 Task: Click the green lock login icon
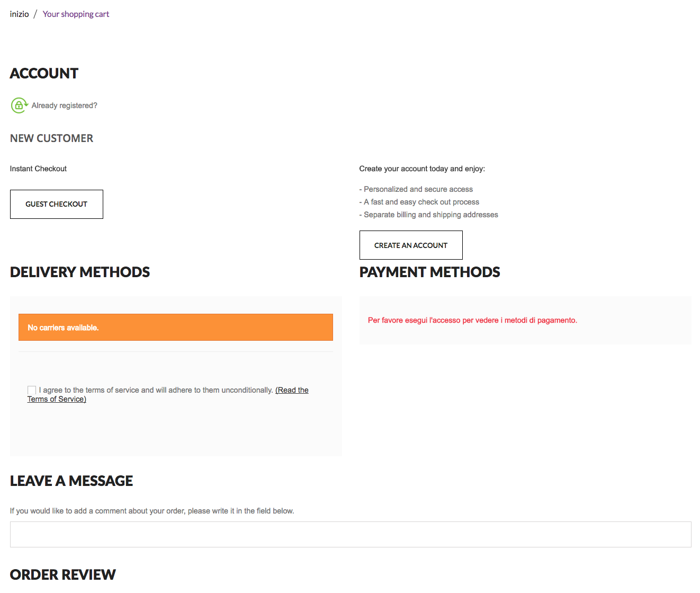[x=19, y=105]
